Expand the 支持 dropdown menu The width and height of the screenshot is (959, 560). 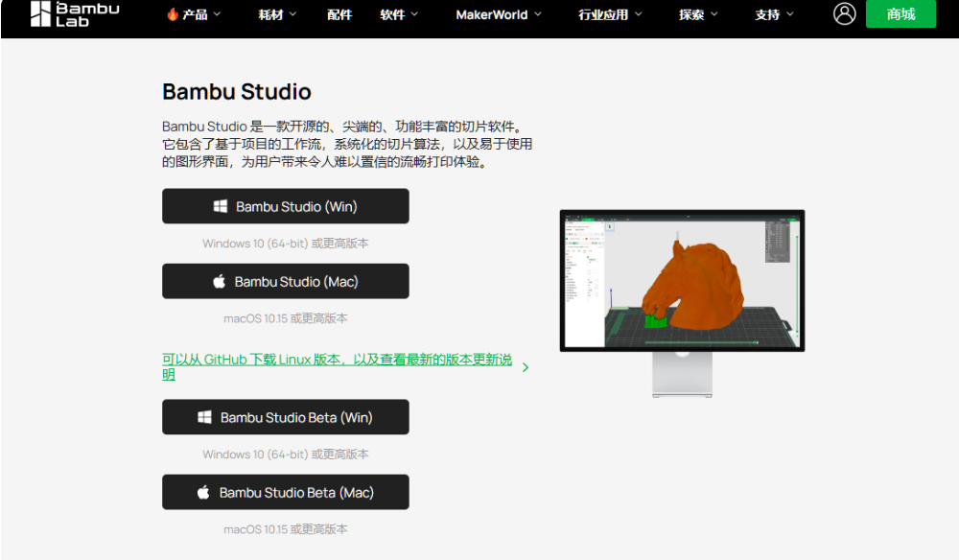(774, 14)
